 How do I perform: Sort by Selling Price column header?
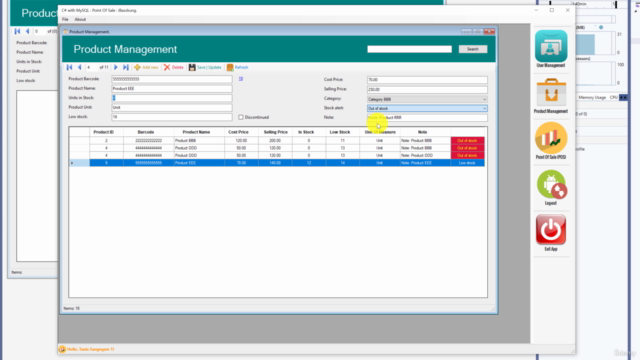[x=276, y=132]
